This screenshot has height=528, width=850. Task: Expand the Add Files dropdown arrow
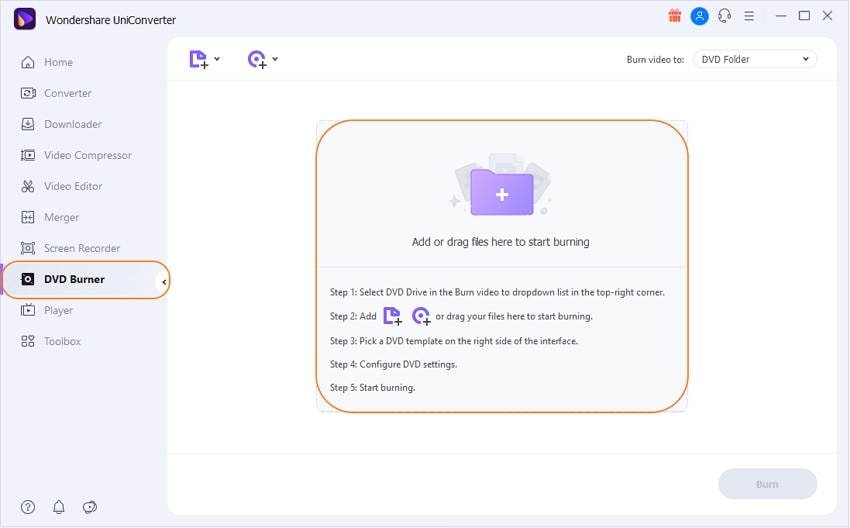pyautogui.click(x=217, y=59)
